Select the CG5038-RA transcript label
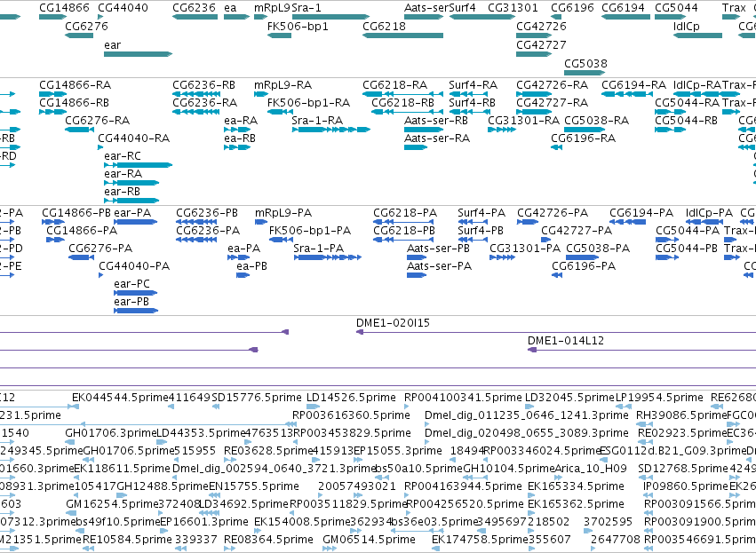Image resolution: width=756 pixels, height=553 pixels. point(596,121)
